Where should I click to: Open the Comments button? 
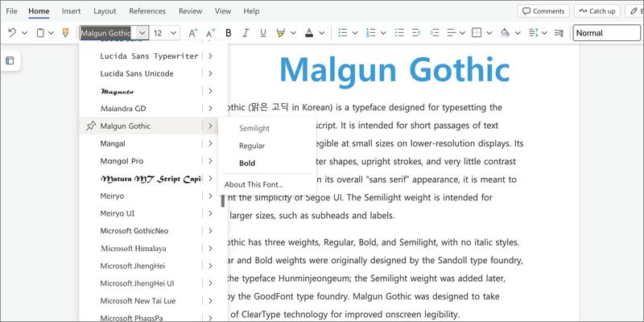point(543,11)
